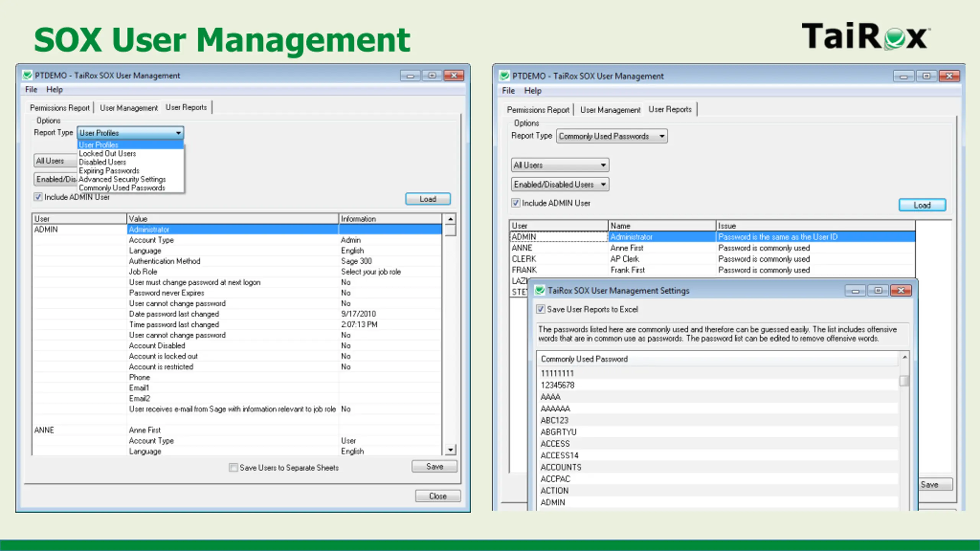The height and width of the screenshot is (551, 980).
Task: Open All Users dropdown in right window
Action: pos(560,165)
